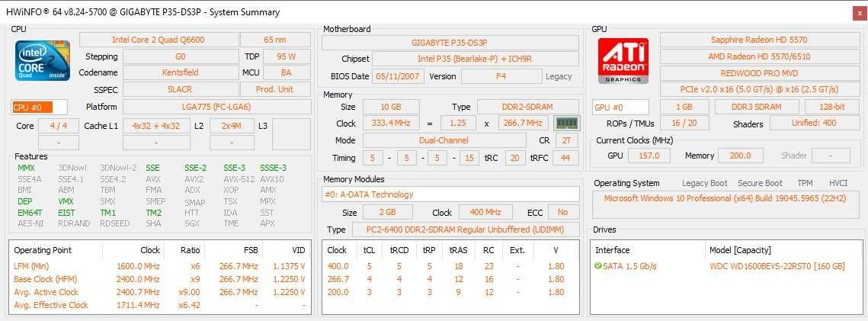Open the GPU #0 selector dropdown

pyautogui.click(x=620, y=108)
